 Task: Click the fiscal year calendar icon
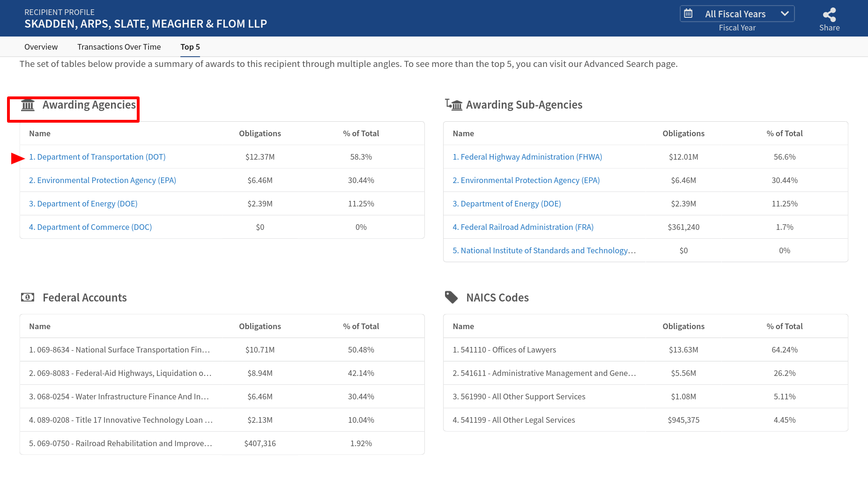pos(688,14)
